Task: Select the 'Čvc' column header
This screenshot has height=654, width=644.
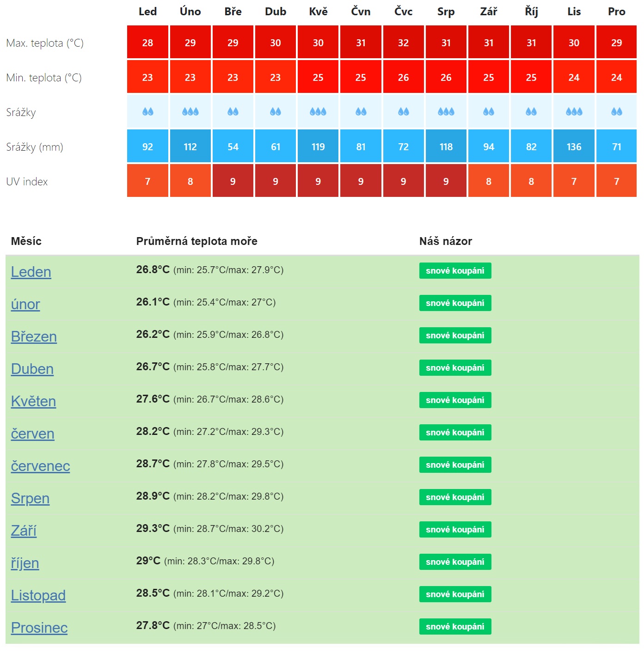Action: coord(404,12)
